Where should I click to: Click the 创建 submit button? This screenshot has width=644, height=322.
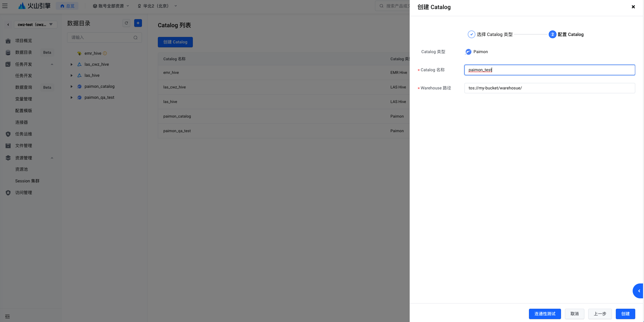pyautogui.click(x=626, y=314)
